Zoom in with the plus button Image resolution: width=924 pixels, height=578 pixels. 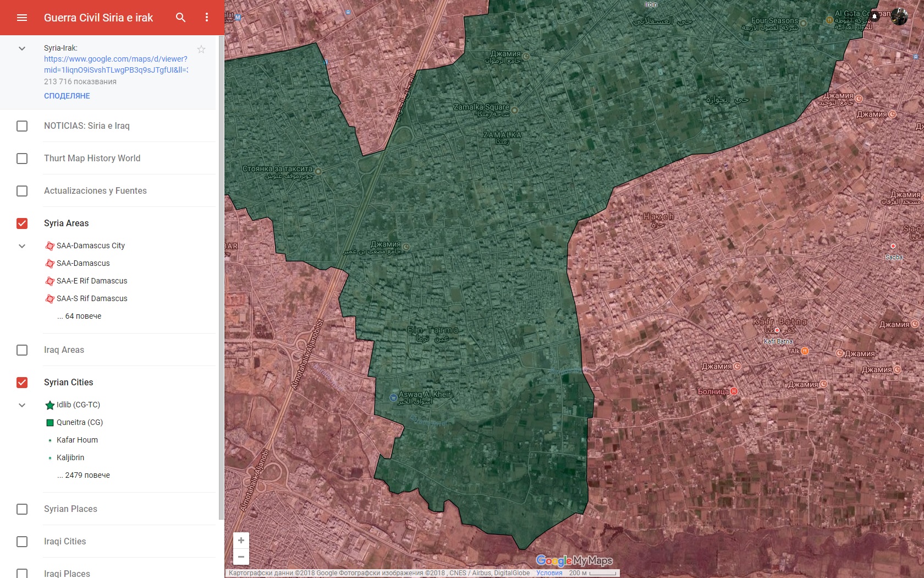click(241, 540)
